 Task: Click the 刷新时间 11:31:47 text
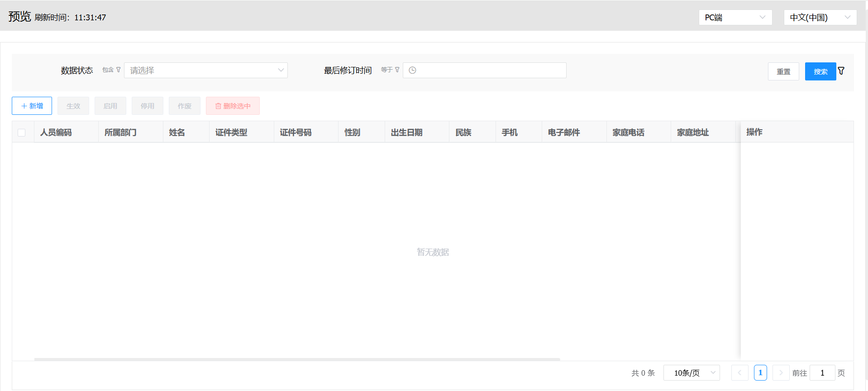pos(70,18)
